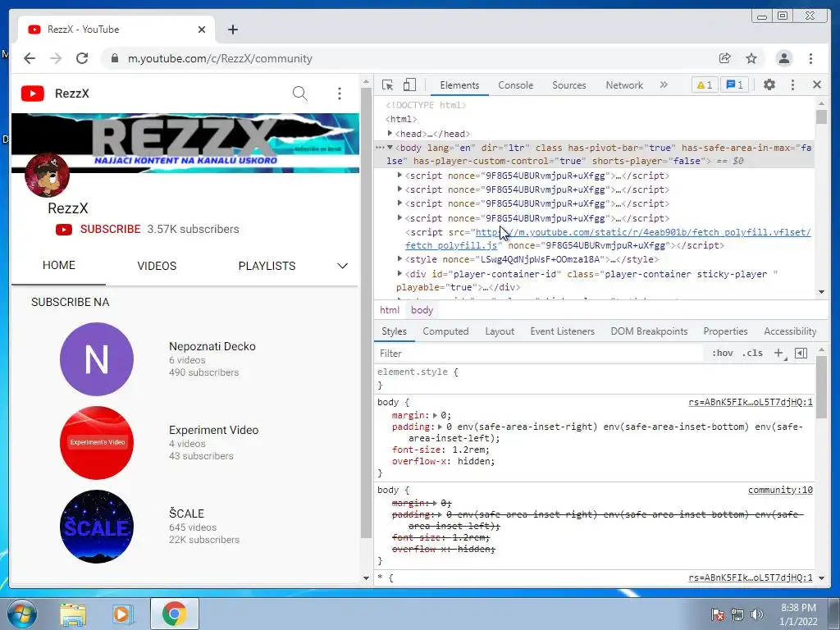This screenshot has width=840, height=630.
Task: Click the volume speaker tray icon
Action: (757, 614)
